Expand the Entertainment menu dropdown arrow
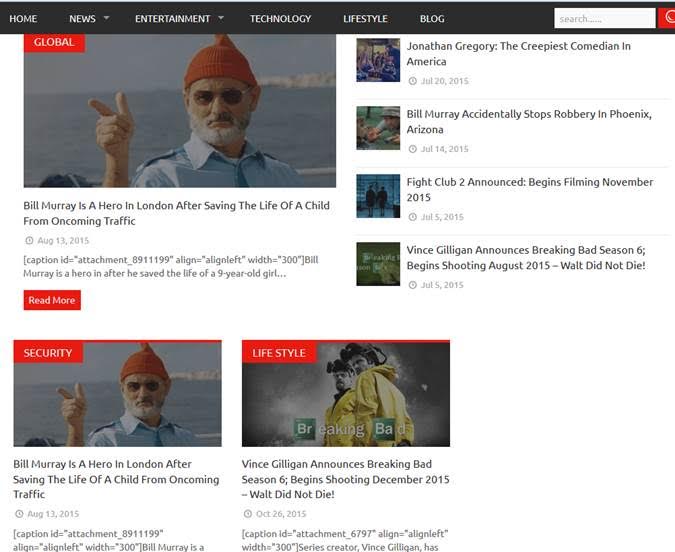The height and width of the screenshot is (552, 675). [x=221, y=18]
